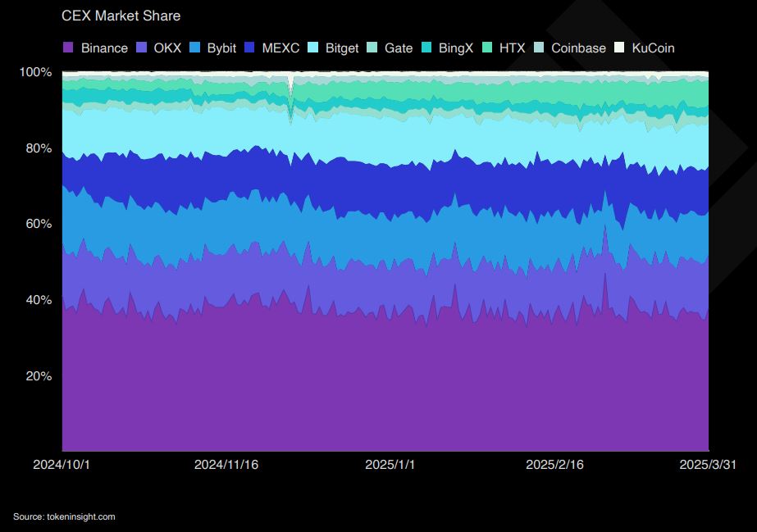This screenshot has height=532, width=757.
Task: Toggle the KuCoin series legend label
Action: point(653,48)
